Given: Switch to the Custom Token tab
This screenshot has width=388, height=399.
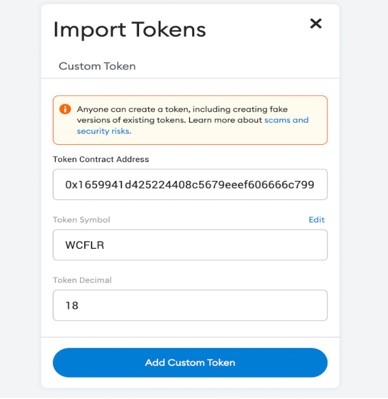Looking at the screenshot, I should (x=97, y=66).
